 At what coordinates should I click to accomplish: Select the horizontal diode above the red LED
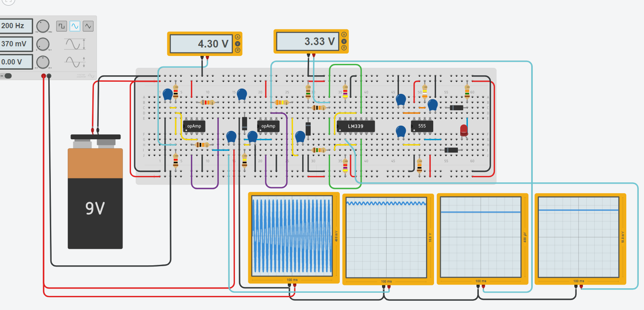click(x=456, y=107)
